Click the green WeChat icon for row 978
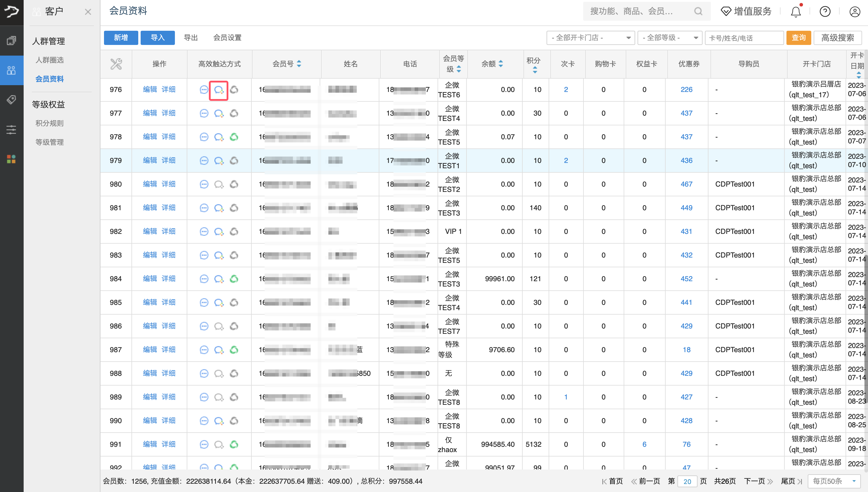Screen dimensions: 868x492 coord(234,137)
